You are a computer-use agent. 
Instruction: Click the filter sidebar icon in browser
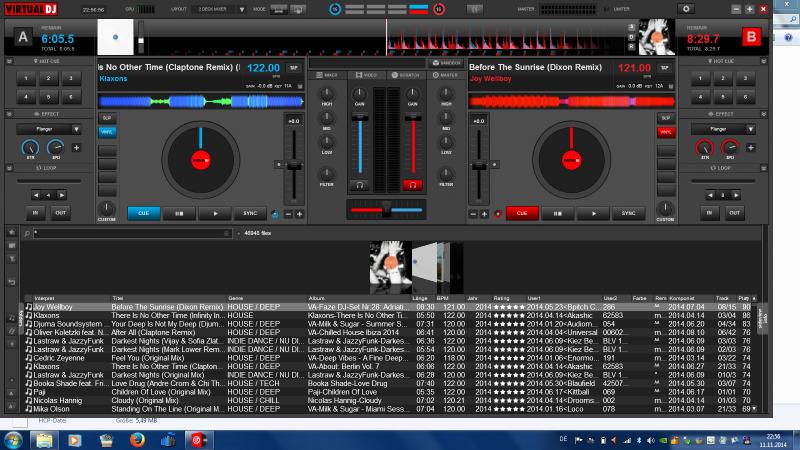pyautogui.click(x=12, y=259)
